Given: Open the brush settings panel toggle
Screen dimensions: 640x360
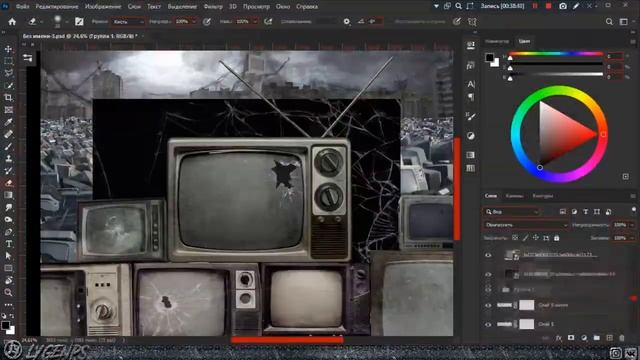Looking at the screenshot, I should pyautogui.click(x=79, y=22).
